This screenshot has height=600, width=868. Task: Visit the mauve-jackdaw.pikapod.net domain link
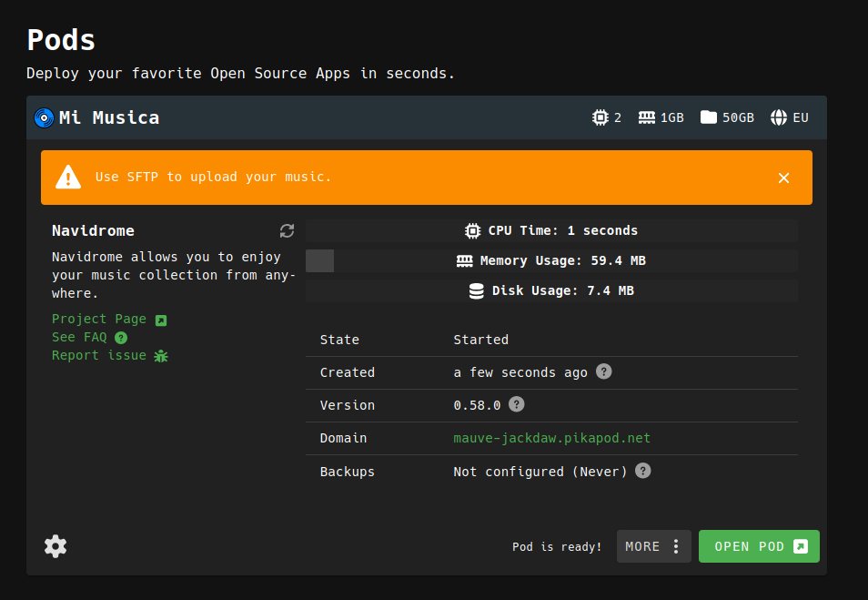[551, 438]
